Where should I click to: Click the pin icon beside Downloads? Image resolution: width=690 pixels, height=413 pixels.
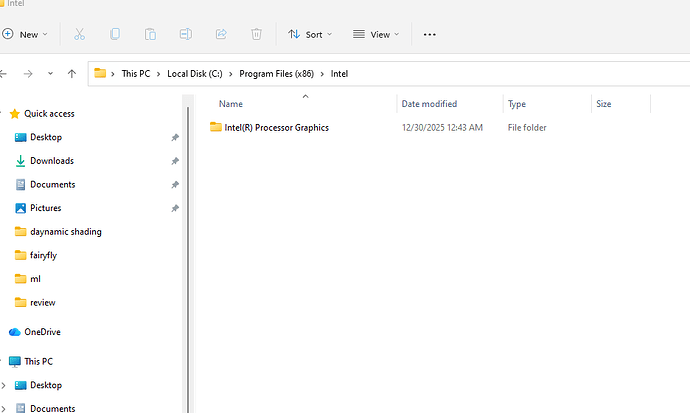(175, 161)
